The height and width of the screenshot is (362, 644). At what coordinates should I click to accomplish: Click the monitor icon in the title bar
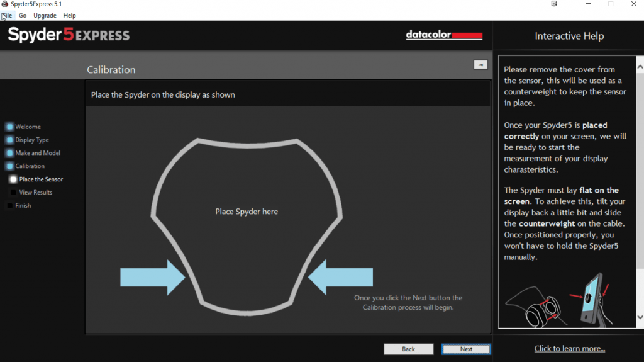tap(554, 4)
